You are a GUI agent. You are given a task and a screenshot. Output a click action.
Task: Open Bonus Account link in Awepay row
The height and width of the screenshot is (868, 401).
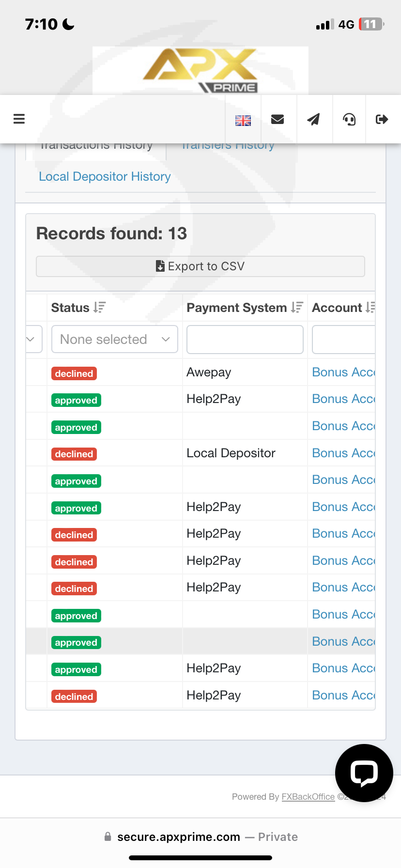point(343,372)
